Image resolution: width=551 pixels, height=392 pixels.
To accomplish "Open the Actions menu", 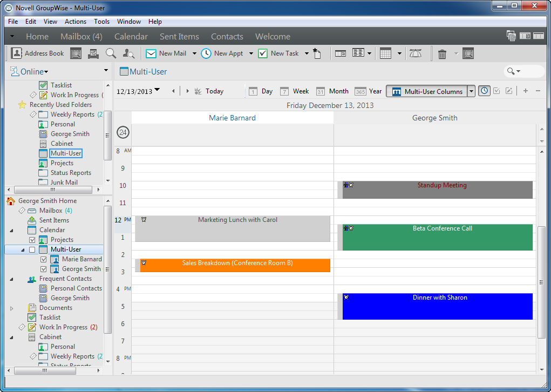I will (x=75, y=22).
